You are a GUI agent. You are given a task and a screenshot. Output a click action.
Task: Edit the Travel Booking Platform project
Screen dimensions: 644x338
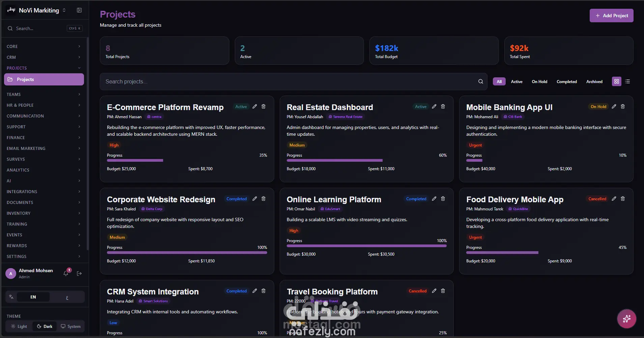(x=434, y=291)
